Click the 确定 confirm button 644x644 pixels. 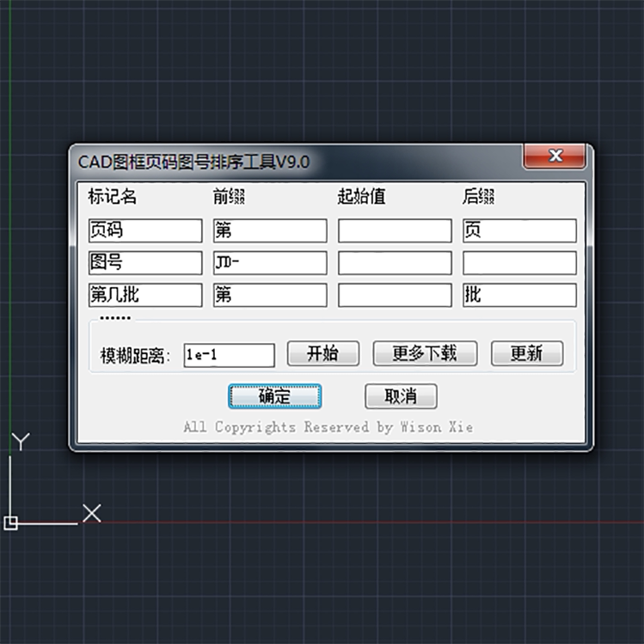pyautogui.click(x=275, y=396)
